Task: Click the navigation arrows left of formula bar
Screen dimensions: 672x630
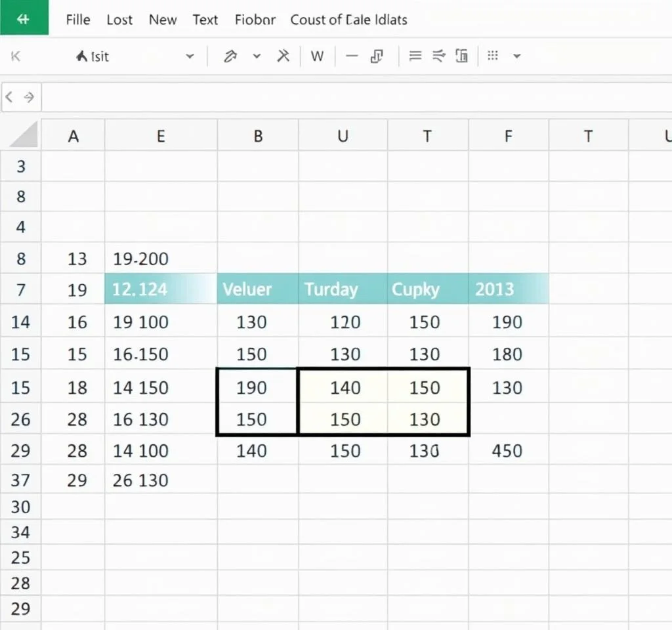Action: 20,98
